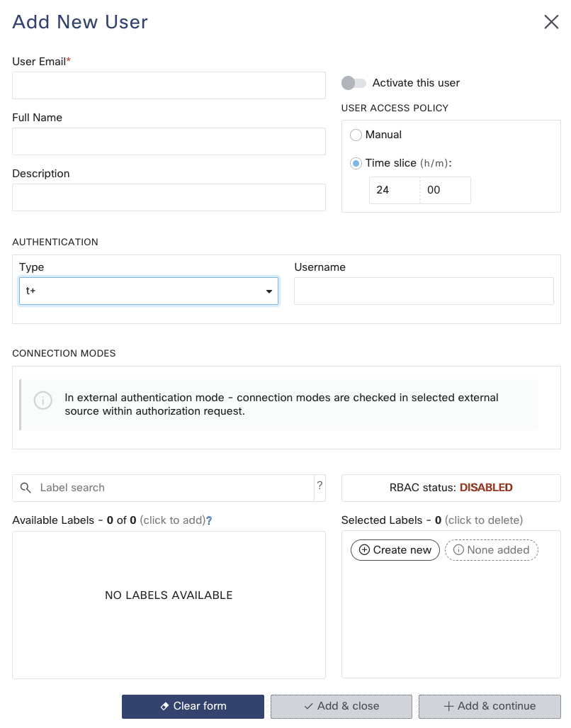
Task: Click the help icon after Available Labels
Action: (x=209, y=520)
